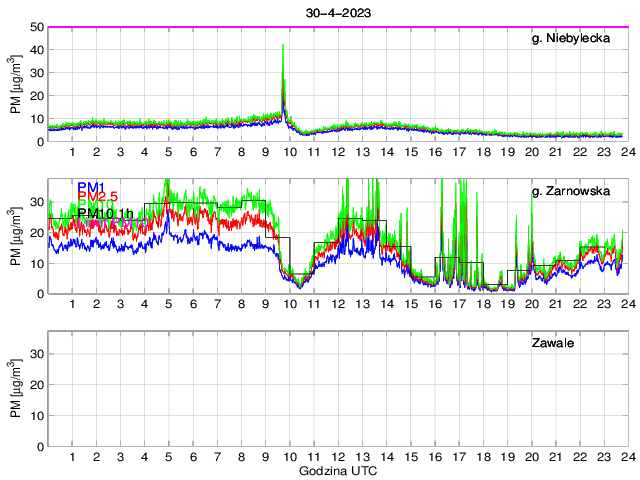Click the red PM2.5 legend entry
The height and width of the screenshot is (480, 640).
98,199
